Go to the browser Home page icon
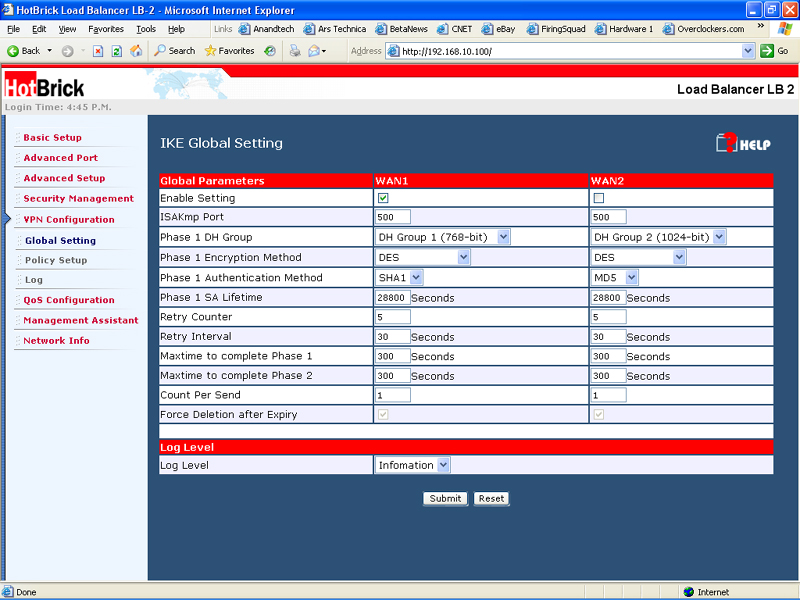Screen dimensions: 800x600 click(x=136, y=50)
